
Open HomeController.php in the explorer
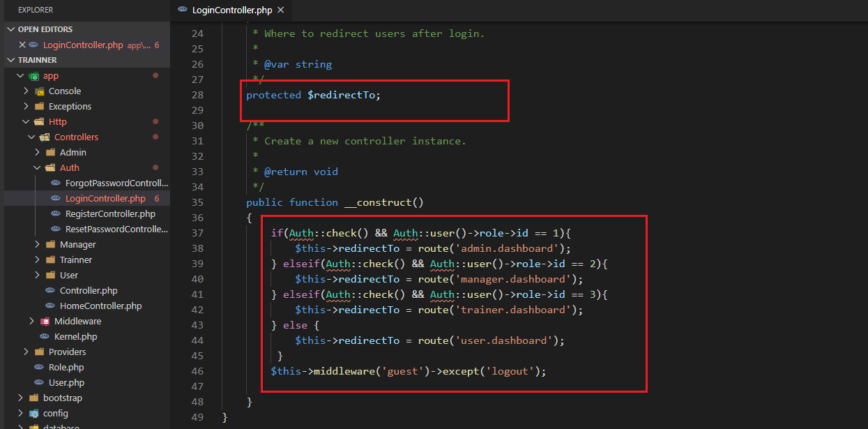coord(100,306)
